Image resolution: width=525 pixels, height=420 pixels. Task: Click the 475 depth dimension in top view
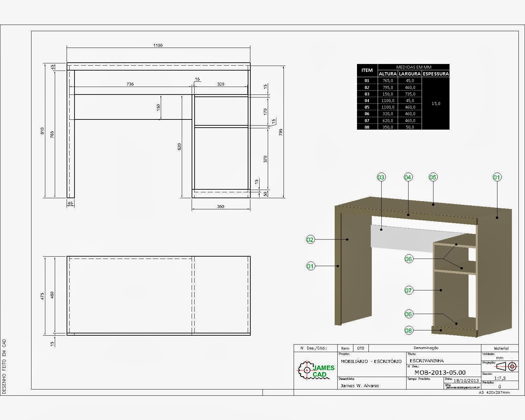pos(42,297)
